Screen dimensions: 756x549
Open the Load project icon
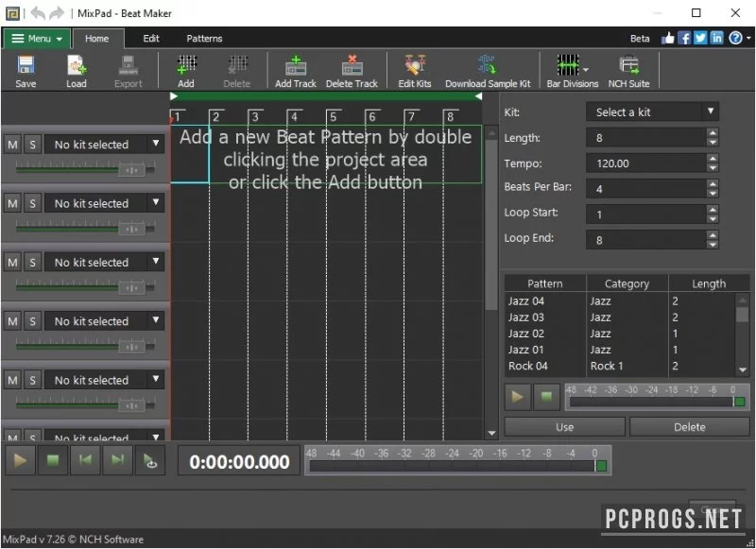pos(77,71)
